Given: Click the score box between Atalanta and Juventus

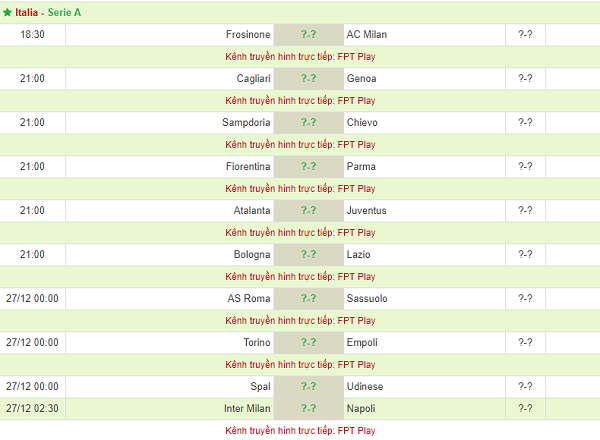Looking at the screenshot, I should (x=308, y=210).
